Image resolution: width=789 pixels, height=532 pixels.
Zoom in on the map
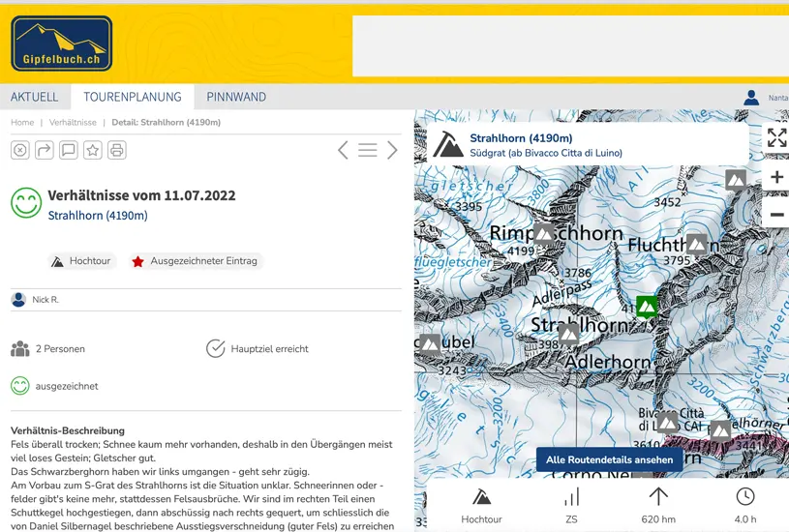(x=776, y=177)
